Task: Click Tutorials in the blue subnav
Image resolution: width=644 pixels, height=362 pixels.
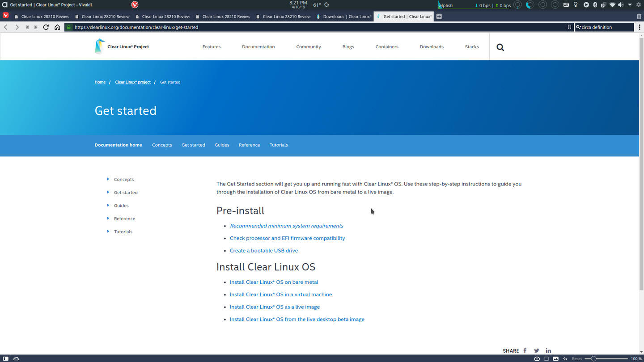Action: [x=279, y=145]
